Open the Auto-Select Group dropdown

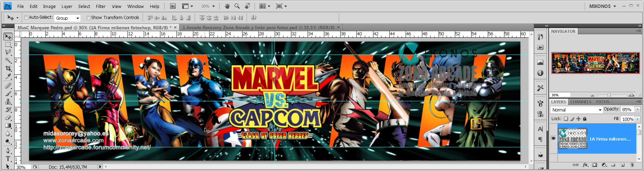[x=67, y=18]
